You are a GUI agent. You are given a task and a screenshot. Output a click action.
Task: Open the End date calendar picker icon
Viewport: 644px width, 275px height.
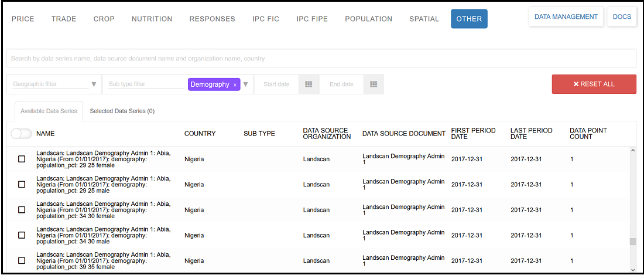click(373, 84)
